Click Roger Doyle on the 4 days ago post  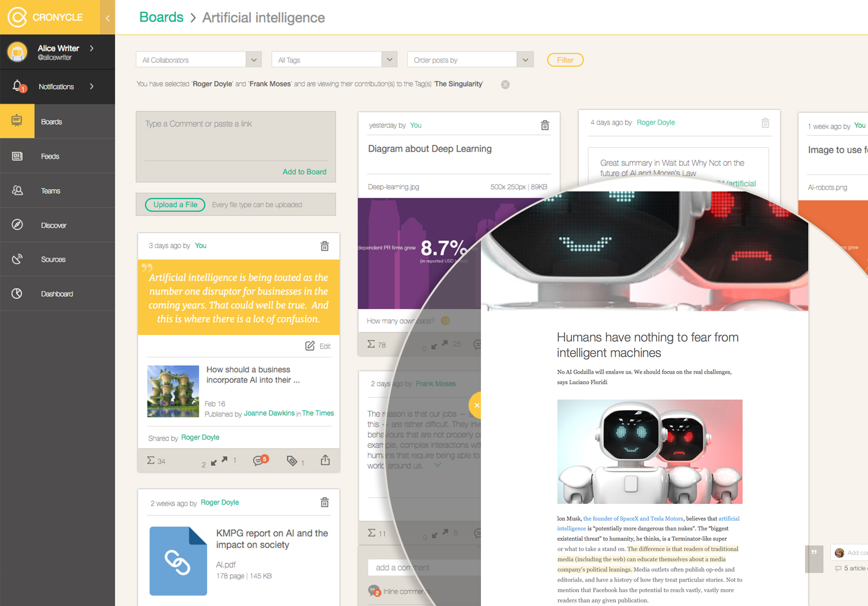[x=656, y=122]
